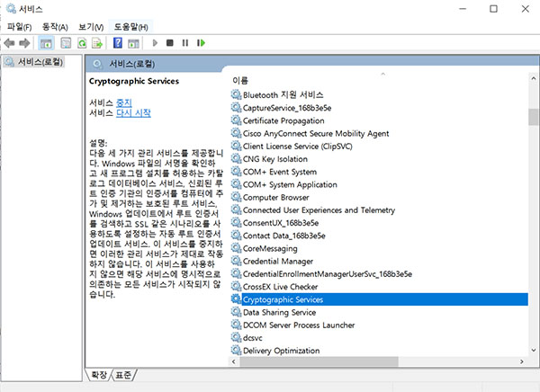Click the Pause service icon
The image size is (540, 392).
pos(185,43)
